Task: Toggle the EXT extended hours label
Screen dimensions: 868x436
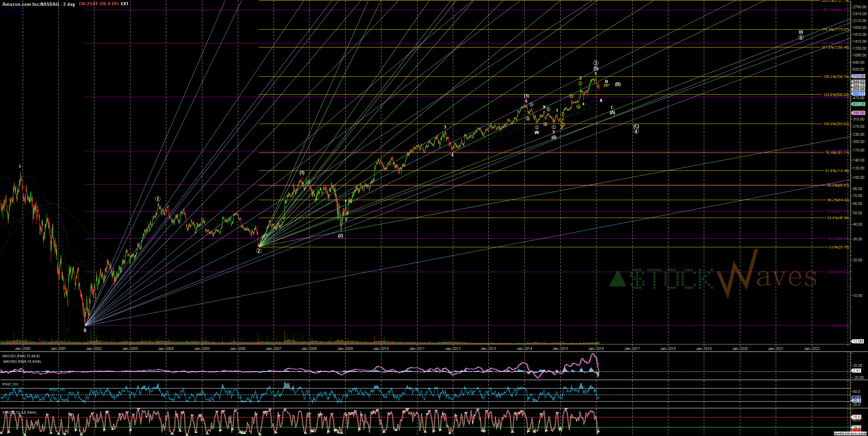Action: click(125, 4)
